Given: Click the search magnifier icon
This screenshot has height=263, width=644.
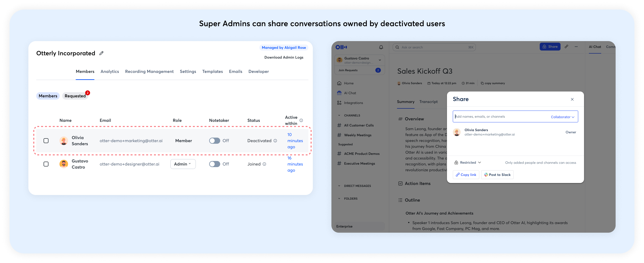Looking at the screenshot, I should 397,47.
